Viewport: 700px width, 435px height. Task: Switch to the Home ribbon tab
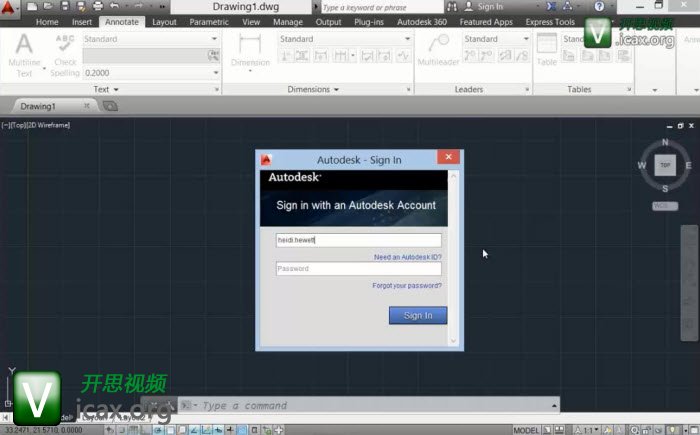(x=47, y=21)
